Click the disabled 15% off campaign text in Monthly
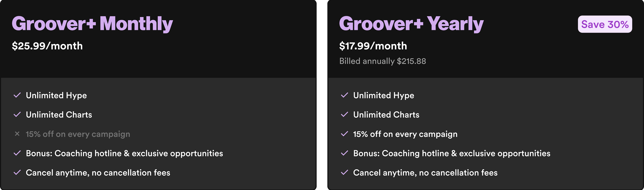 click(x=78, y=134)
